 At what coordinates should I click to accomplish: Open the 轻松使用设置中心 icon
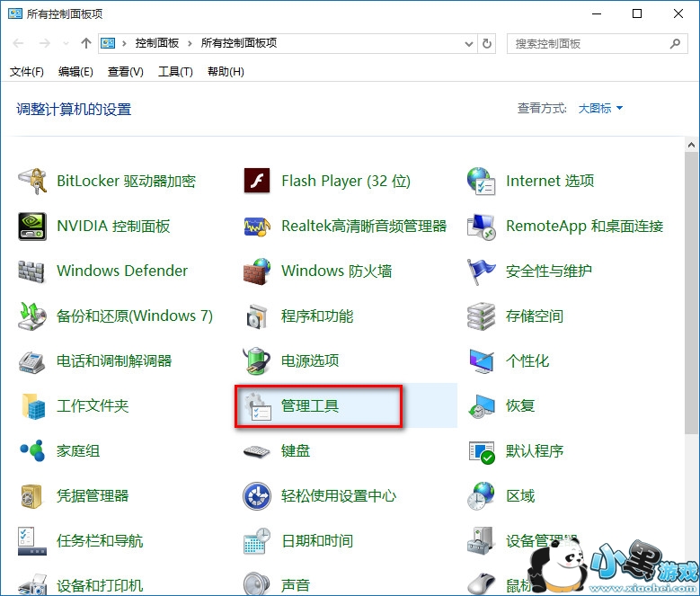257,496
